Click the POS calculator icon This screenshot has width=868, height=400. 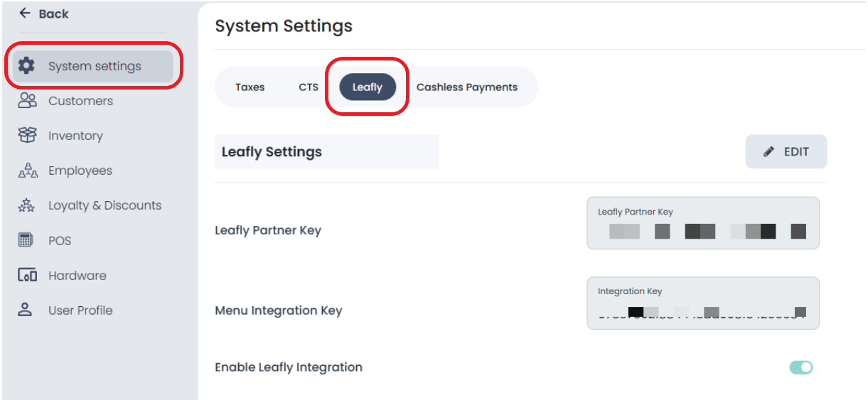coord(26,240)
